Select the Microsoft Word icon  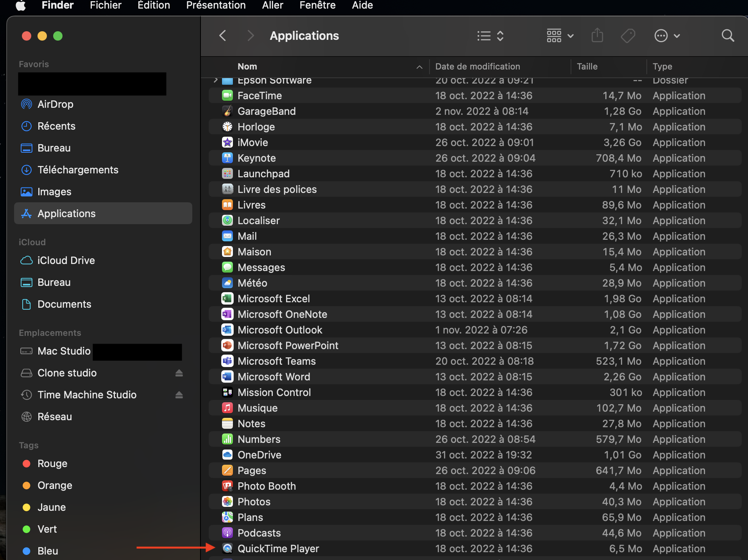pyautogui.click(x=227, y=377)
